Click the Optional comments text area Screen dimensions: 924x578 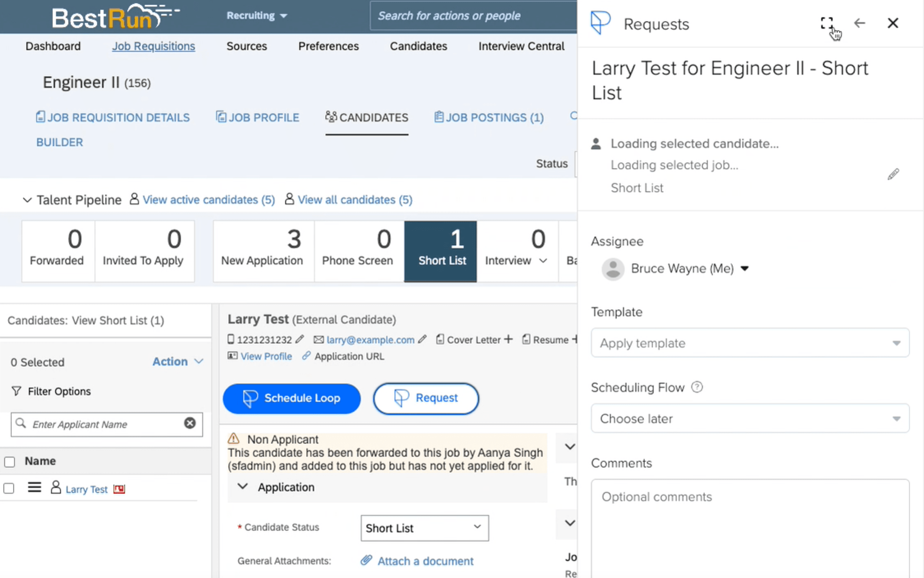pos(750,528)
